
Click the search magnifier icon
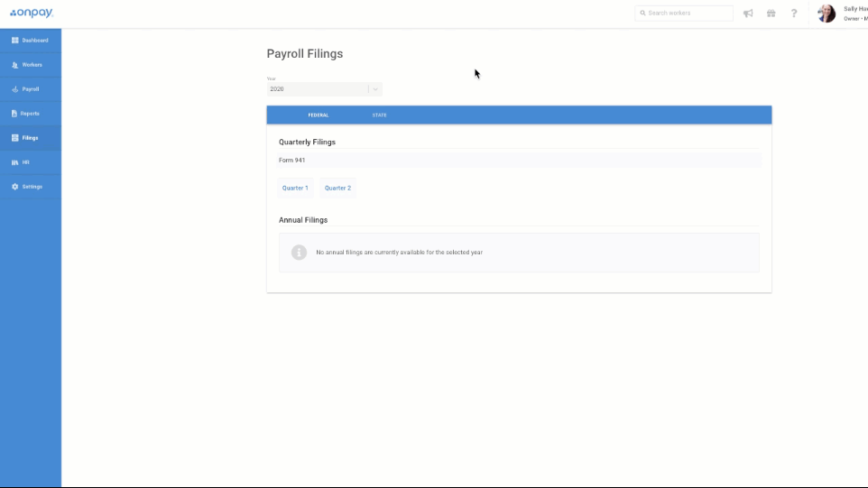tap(642, 13)
